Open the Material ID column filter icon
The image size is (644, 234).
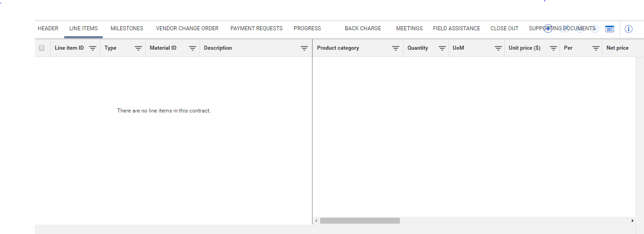tap(192, 48)
